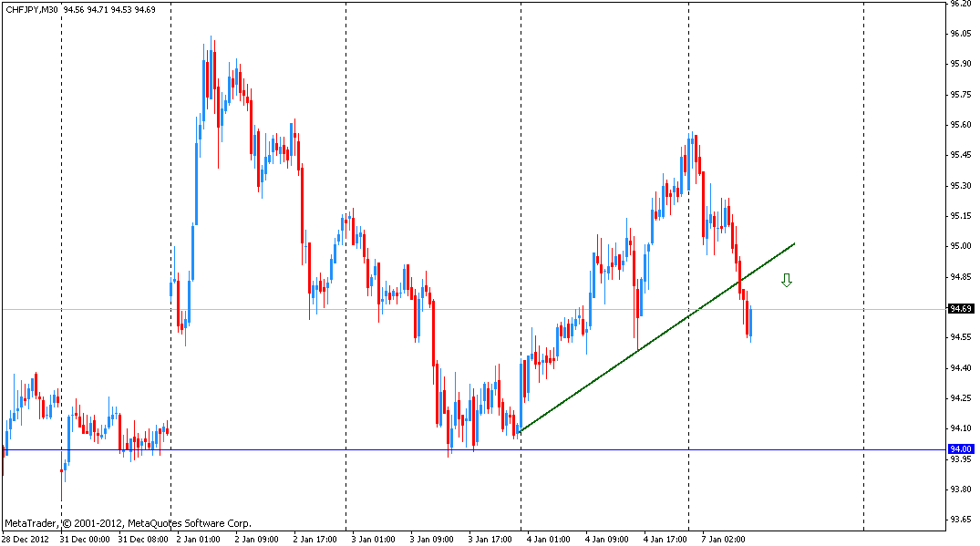Click the 4 Jan 17:00 time label
980x546 pixels.
point(665,539)
